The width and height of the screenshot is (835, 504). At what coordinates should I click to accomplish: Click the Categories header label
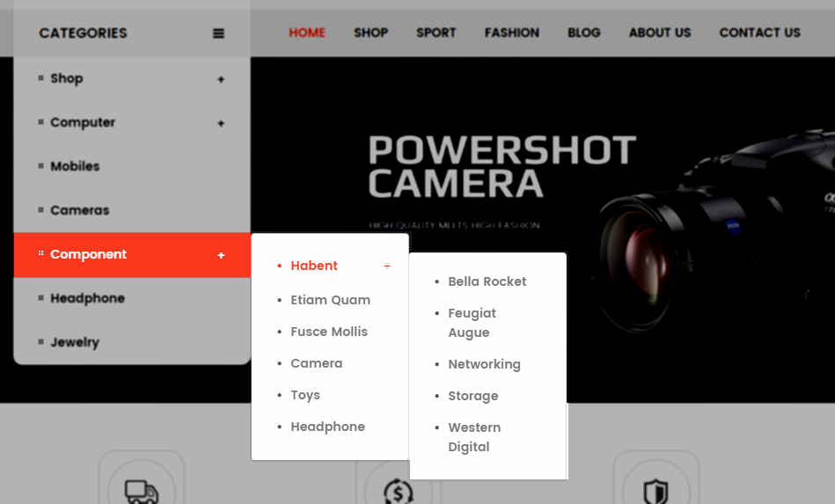(83, 33)
